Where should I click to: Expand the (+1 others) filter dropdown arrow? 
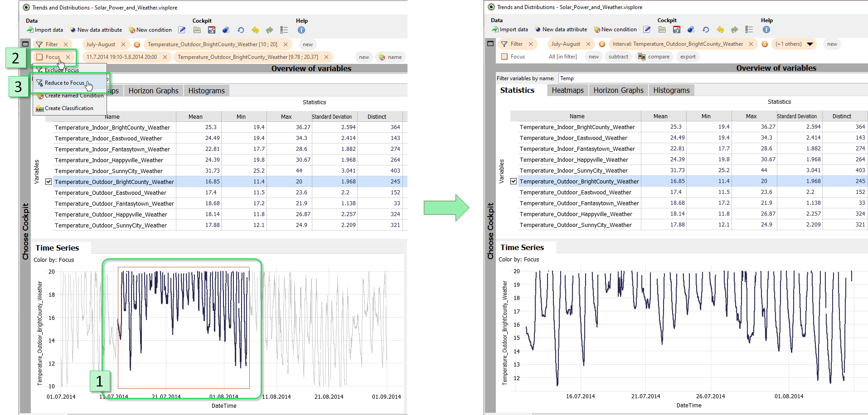[x=810, y=44]
